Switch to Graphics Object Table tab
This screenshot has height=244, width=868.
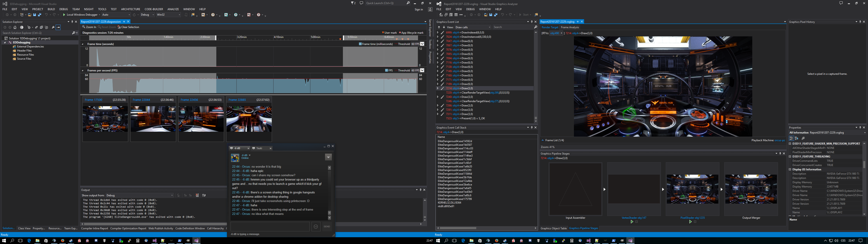554,228
